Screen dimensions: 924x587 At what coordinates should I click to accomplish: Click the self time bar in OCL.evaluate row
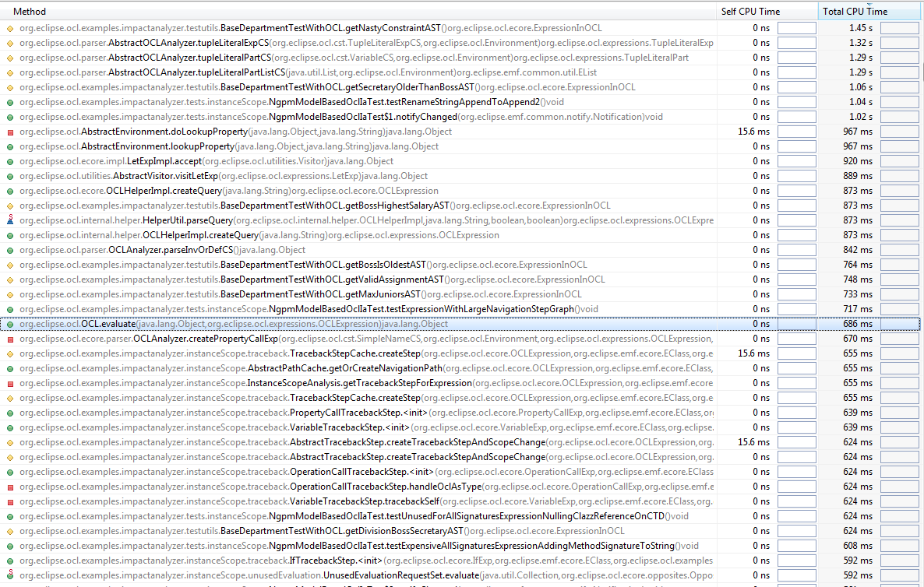click(x=797, y=324)
